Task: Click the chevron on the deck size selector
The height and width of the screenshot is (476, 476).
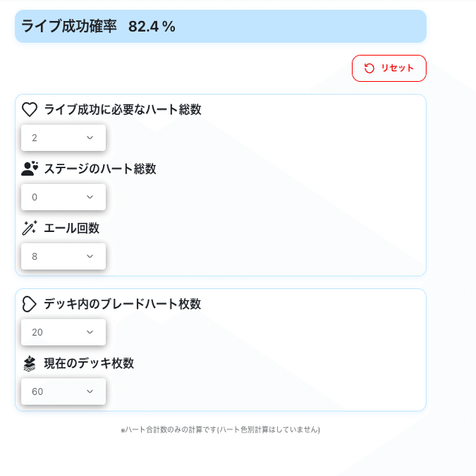Action: click(90, 391)
